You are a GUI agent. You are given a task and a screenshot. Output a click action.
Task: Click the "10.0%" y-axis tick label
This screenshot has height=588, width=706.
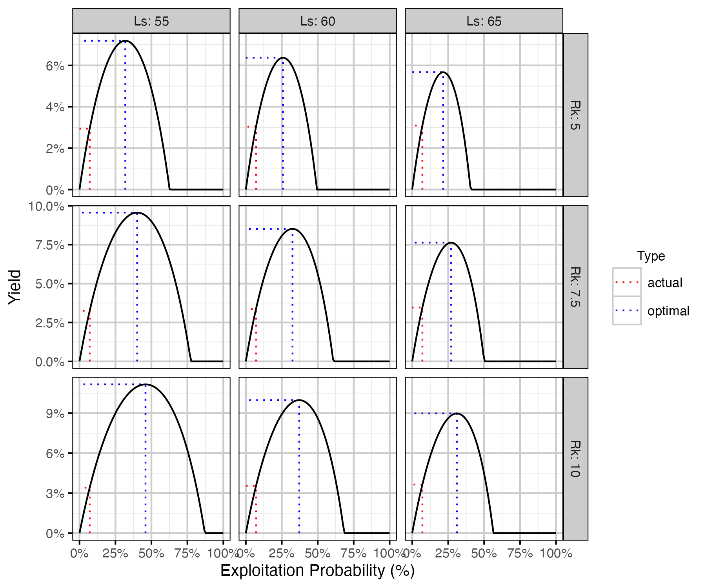point(46,206)
